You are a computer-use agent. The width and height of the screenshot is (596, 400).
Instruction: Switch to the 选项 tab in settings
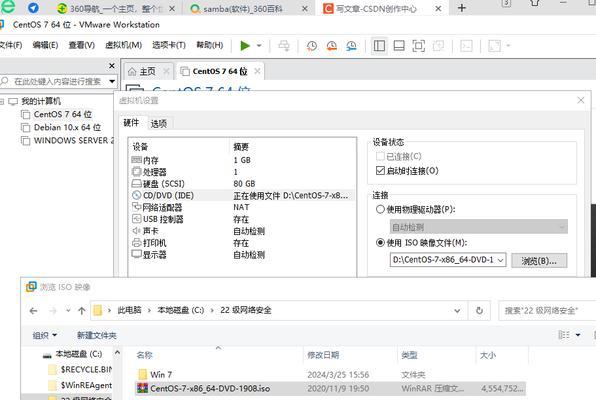click(159, 124)
